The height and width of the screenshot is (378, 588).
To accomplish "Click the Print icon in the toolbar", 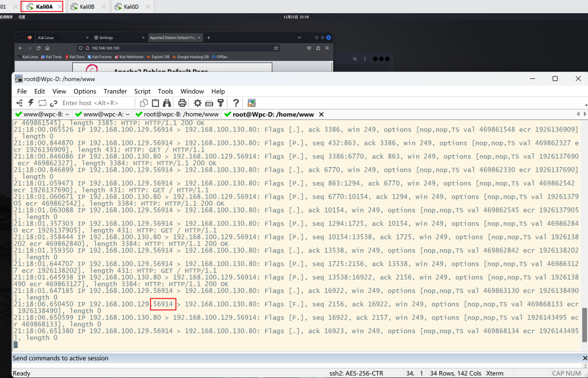I will click(182, 103).
